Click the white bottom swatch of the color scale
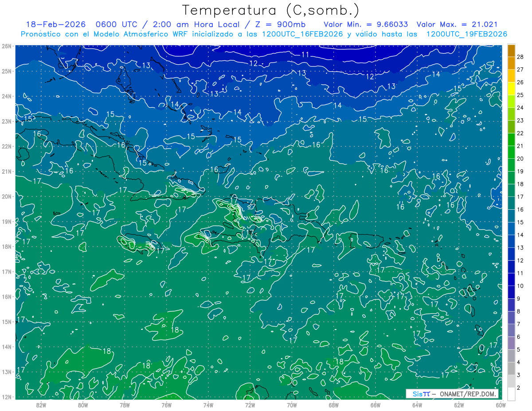This screenshot has height=411, width=532. (x=511, y=393)
